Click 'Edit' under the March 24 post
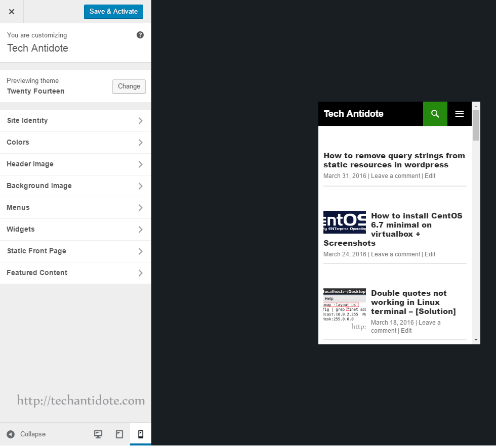 [430, 254]
